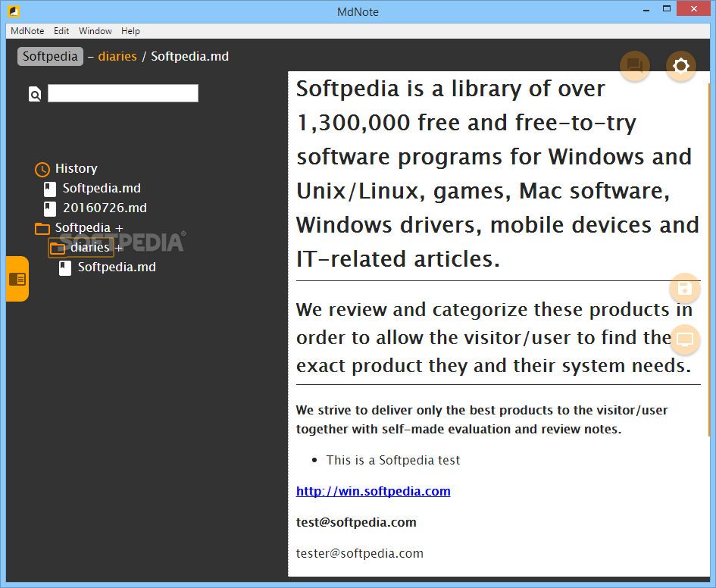Screen dimensions: 716x588
Task: Toggle preview mode with monitor icon
Action: click(x=684, y=339)
